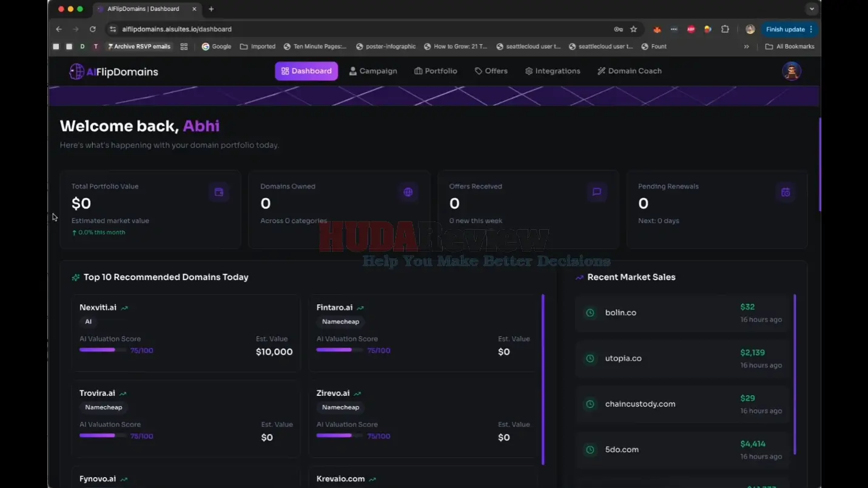Click the Offers Received chat icon

(x=597, y=192)
